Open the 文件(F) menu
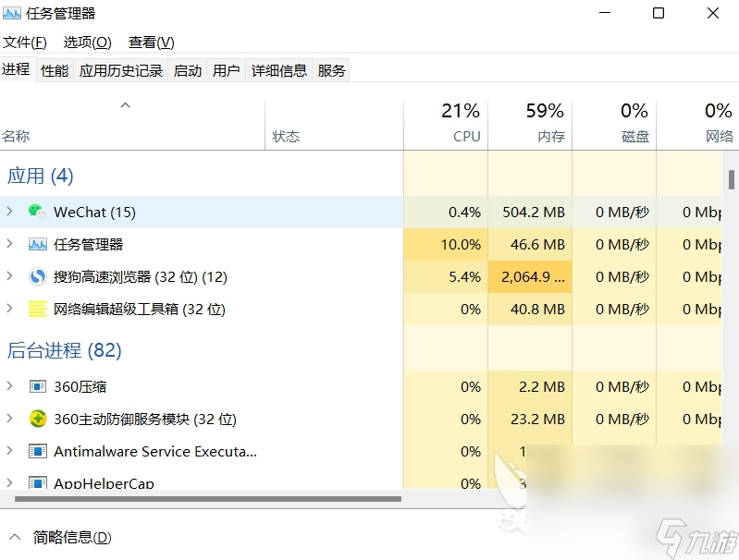Viewport: 739px width, 560px height. tap(24, 43)
